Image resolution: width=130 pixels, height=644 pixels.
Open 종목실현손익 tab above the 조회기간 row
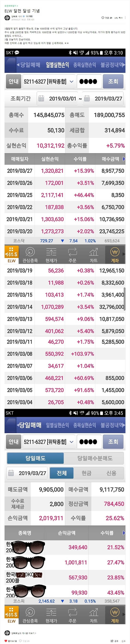tap(84, 65)
